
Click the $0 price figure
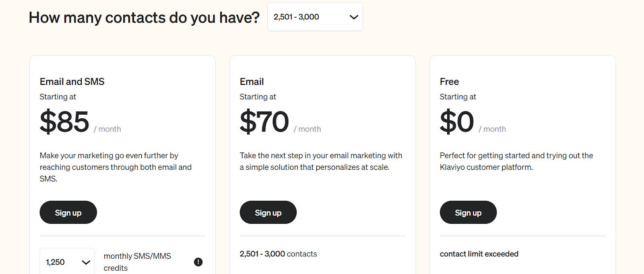point(457,122)
